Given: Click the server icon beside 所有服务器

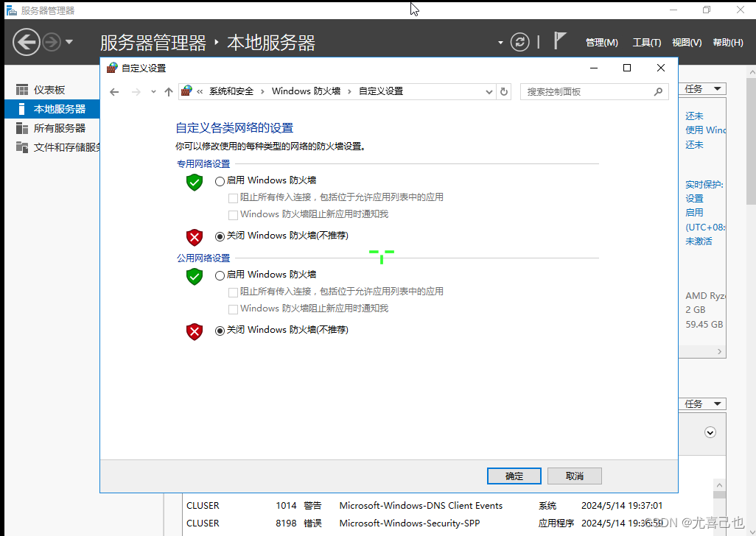Looking at the screenshot, I should pos(22,128).
